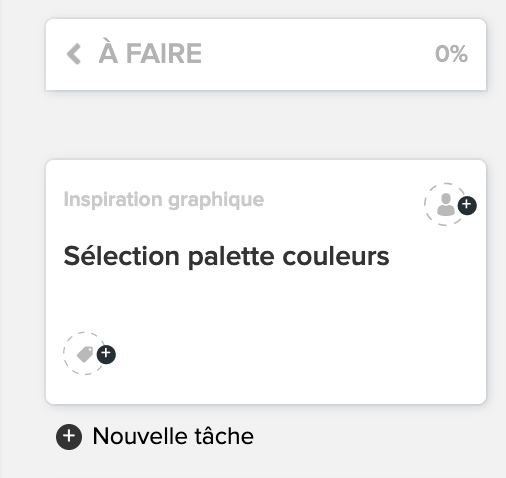Image resolution: width=506 pixels, height=478 pixels.
Task: Click the À FAIRE column title
Action: coord(150,53)
